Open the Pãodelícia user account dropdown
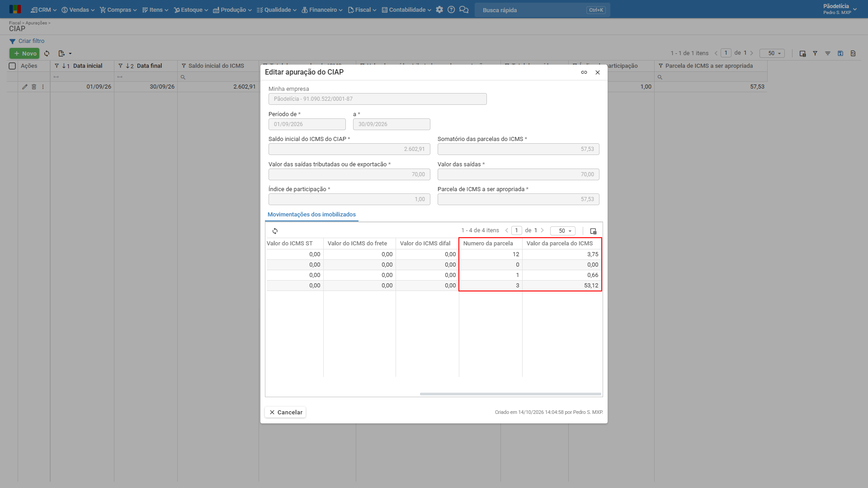 tap(840, 9)
